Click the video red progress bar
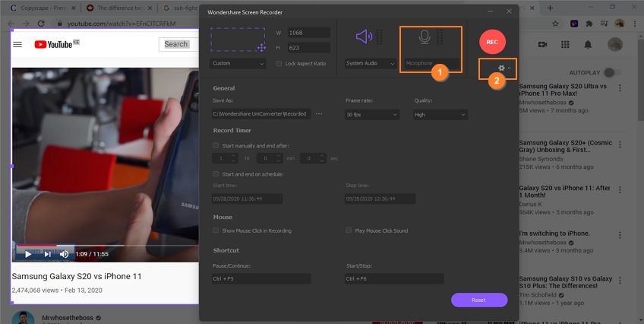Viewport: 644px width, 324px height. click(x=36, y=246)
